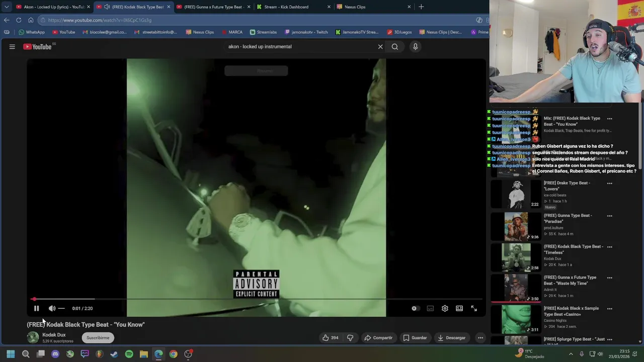The height and width of the screenshot is (362, 644).
Task: Open the Kodak Black "Timeless" title
Action: click(x=573, y=249)
